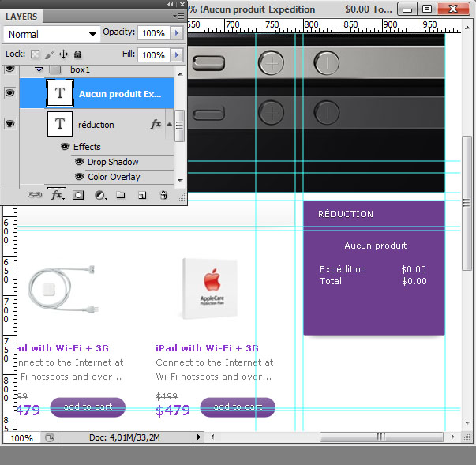Click the Layers panel scroll up arrow
Image resolution: width=476 pixels, height=465 pixels.
(180, 74)
